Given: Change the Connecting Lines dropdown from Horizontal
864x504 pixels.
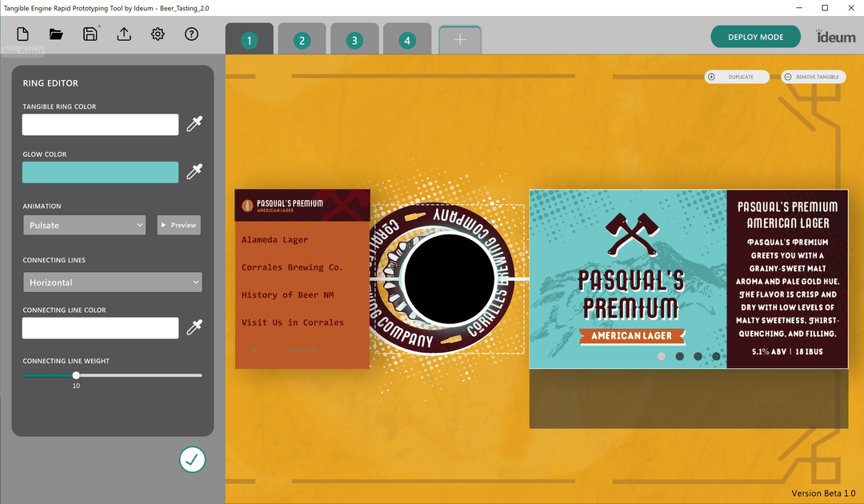Looking at the screenshot, I should (112, 282).
